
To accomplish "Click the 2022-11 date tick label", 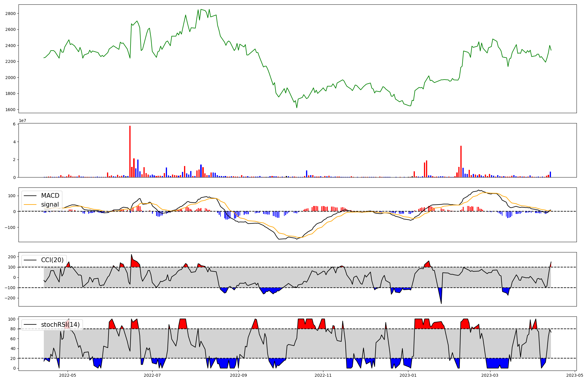I will [323, 375].
